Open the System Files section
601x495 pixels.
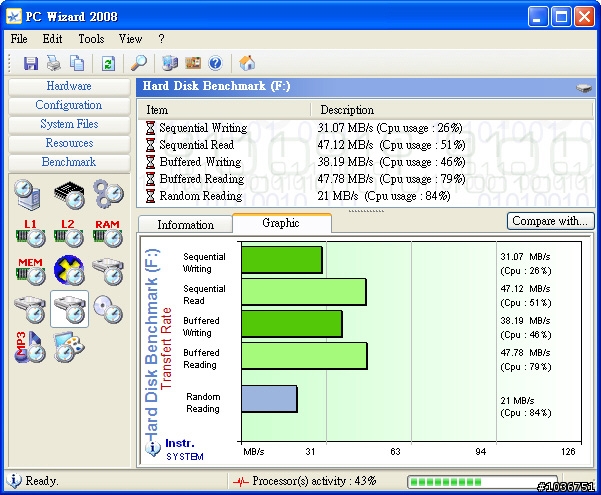(x=69, y=124)
